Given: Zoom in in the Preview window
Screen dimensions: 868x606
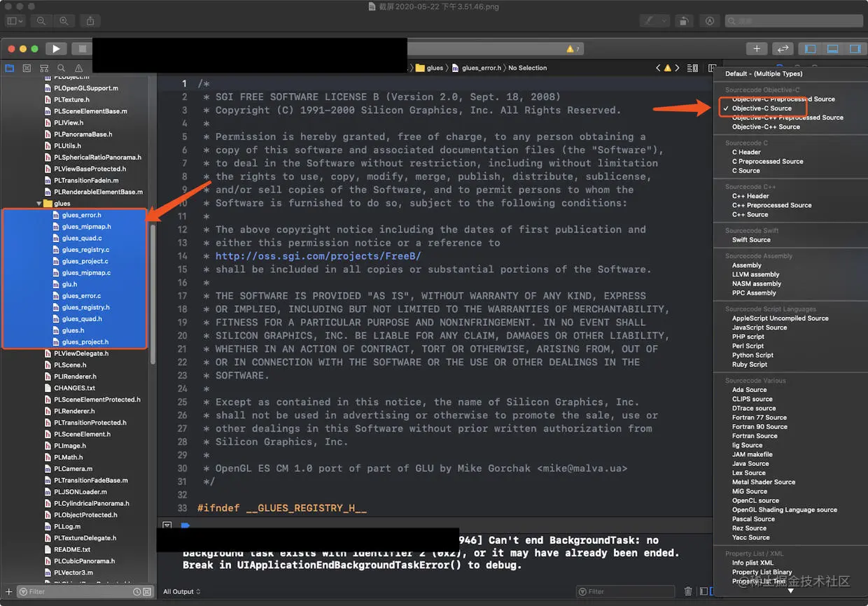Looking at the screenshot, I should click(x=64, y=21).
